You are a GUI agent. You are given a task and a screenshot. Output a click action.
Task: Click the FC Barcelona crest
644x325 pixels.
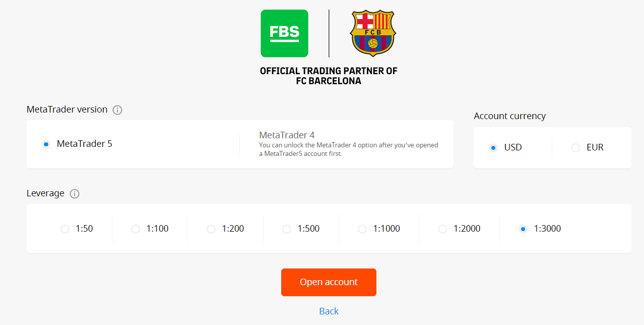pos(372,34)
